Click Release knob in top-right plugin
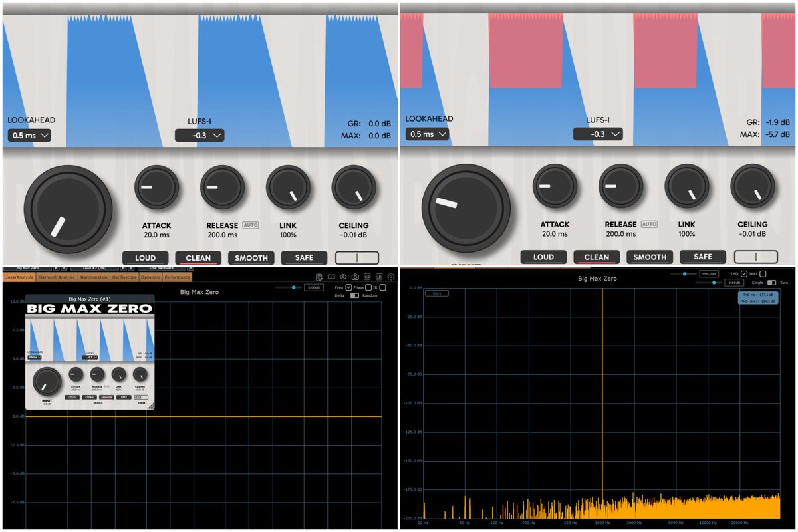Screen dimensions: 798x532 621,186
